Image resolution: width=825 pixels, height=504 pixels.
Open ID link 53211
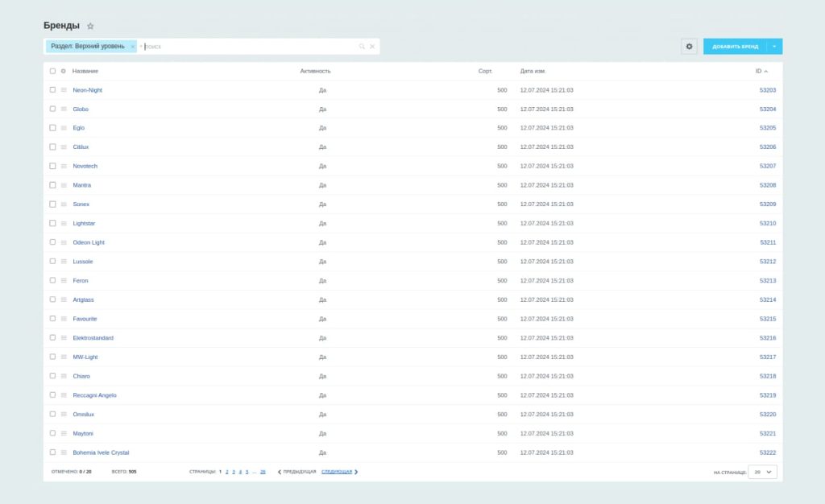point(768,242)
